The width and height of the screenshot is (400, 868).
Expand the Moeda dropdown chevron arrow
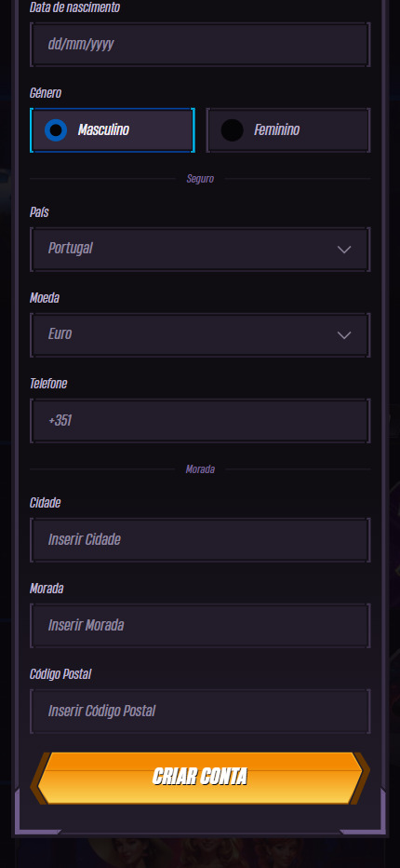(344, 335)
